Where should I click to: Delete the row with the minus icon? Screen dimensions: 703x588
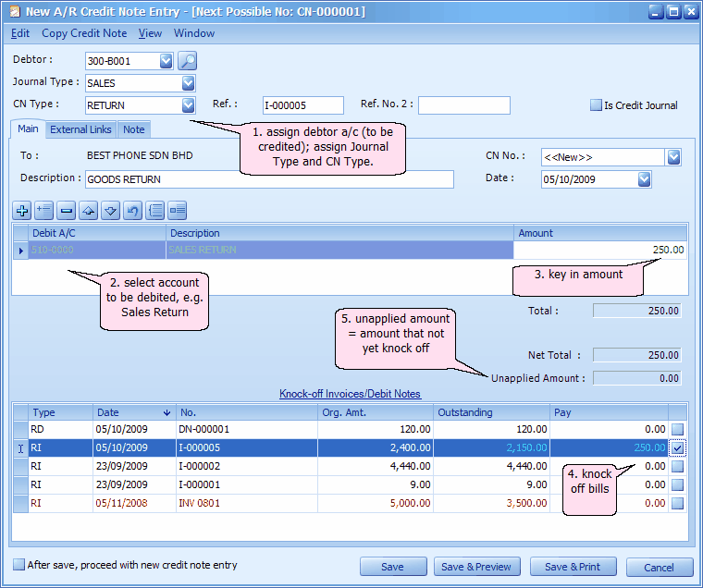[x=66, y=210]
